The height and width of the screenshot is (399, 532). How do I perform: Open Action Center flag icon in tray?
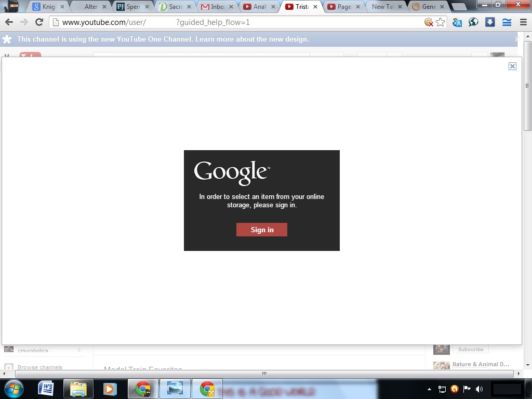click(x=467, y=389)
